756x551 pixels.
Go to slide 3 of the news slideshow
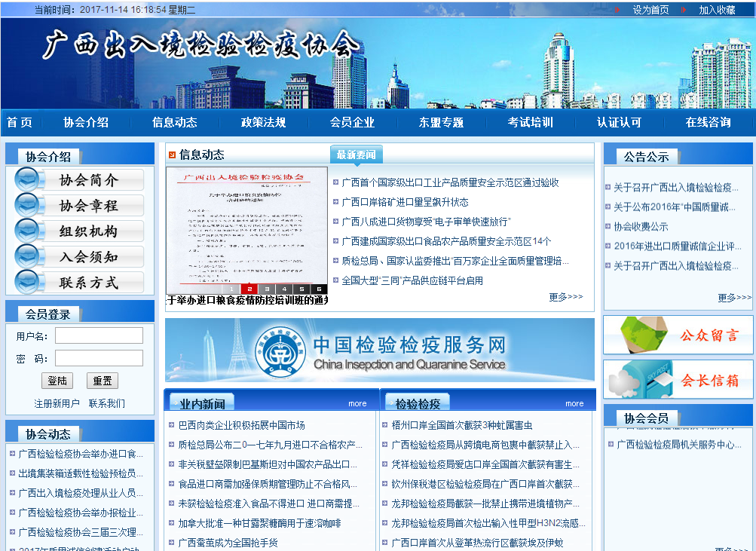(267, 289)
